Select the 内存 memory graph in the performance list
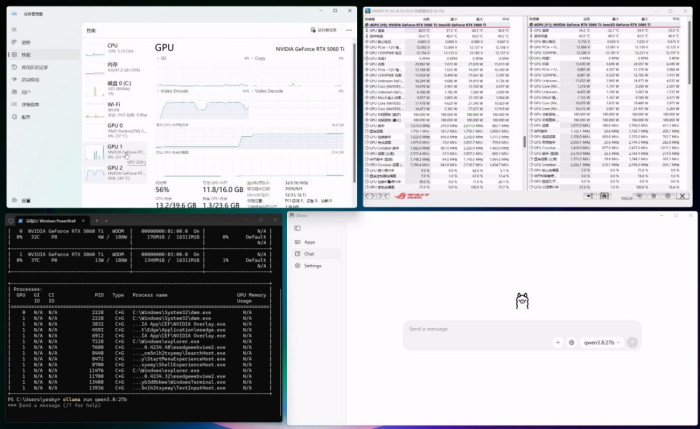700x429 pixels. [x=116, y=67]
